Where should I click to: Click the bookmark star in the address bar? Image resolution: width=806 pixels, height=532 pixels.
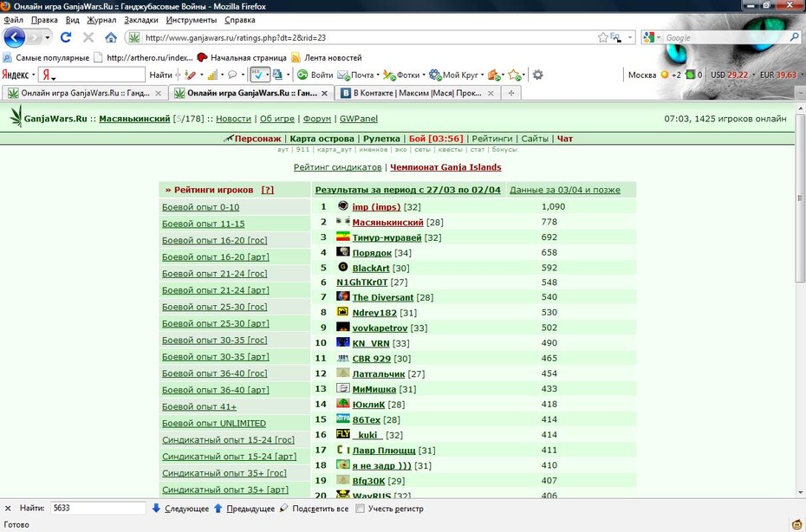(x=603, y=37)
